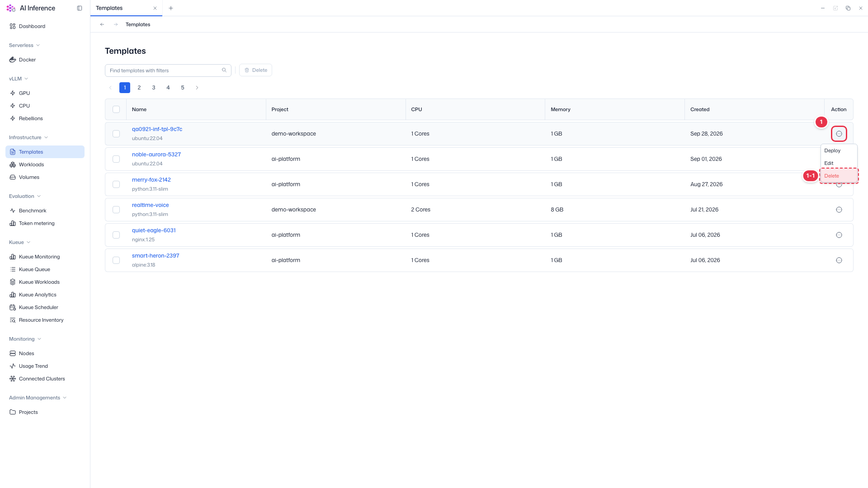Navigate back with the left arrow
Image resolution: width=868 pixels, height=488 pixels.
point(102,24)
